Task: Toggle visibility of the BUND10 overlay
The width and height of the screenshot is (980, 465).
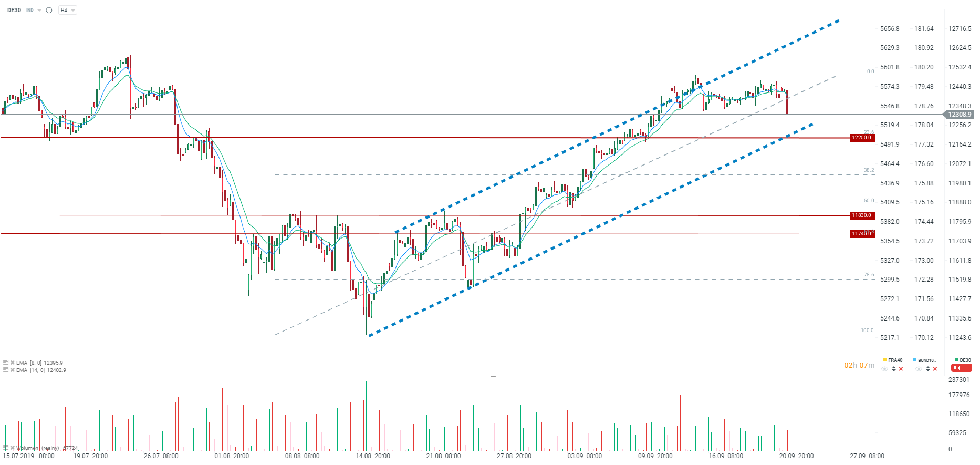Action: click(x=919, y=369)
